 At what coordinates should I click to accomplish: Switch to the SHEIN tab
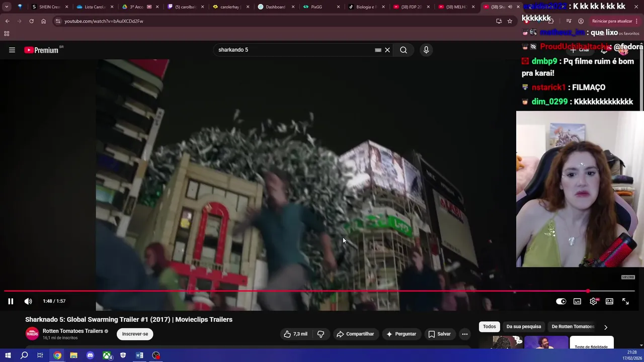click(49, 7)
